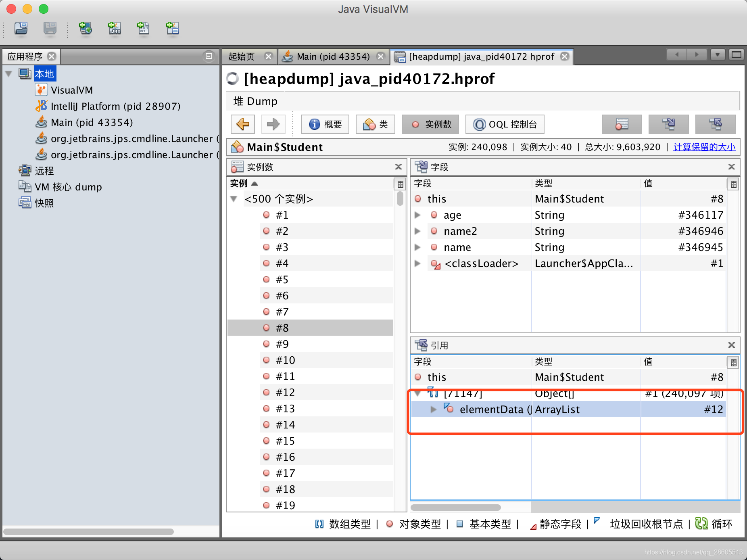Expand the age field row
This screenshot has width=747, height=560.
418,215
